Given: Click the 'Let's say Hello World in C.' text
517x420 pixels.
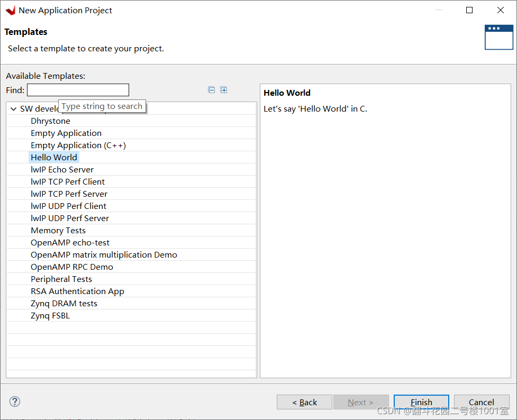Looking at the screenshot, I should (x=315, y=109).
